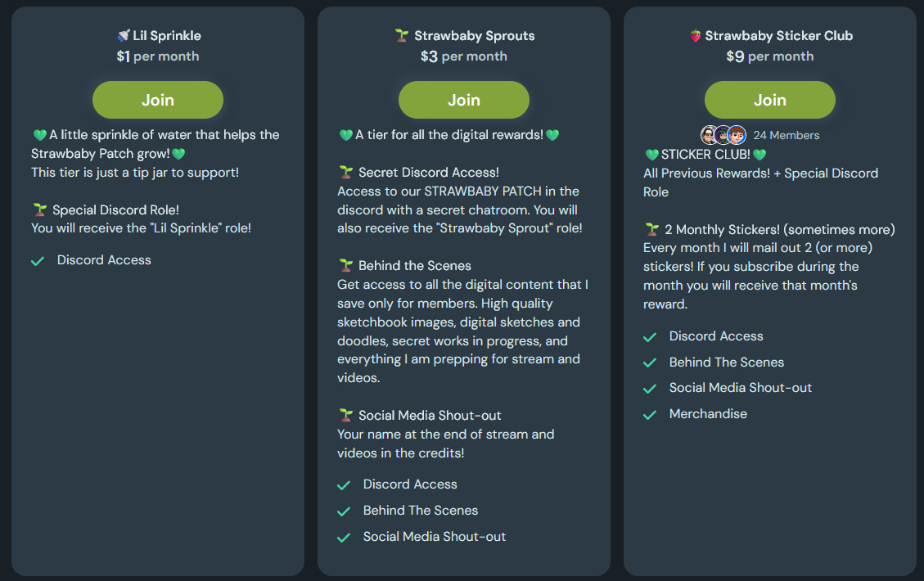Join the Strawbaby Sticker Club $9 tier

pyautogui.click(x=770, y=100)
